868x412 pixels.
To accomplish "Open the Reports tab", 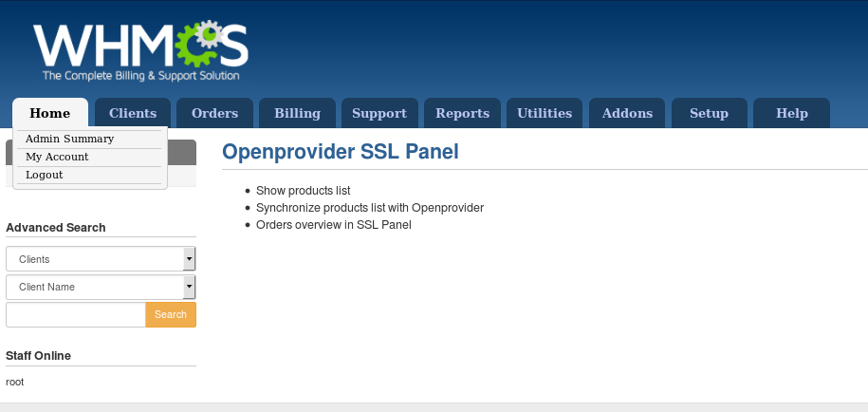I will click(462, 113).
